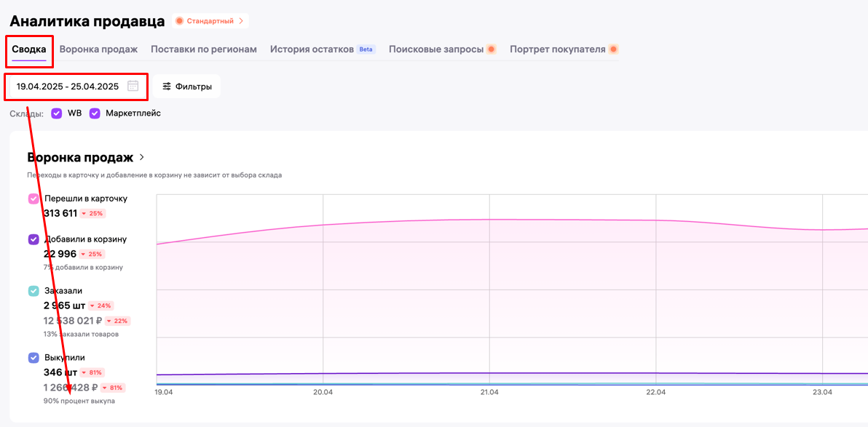This screenshot has width=868, height=427.
Task: Open the Поставки по регионам tab
Action: (204, 49)
